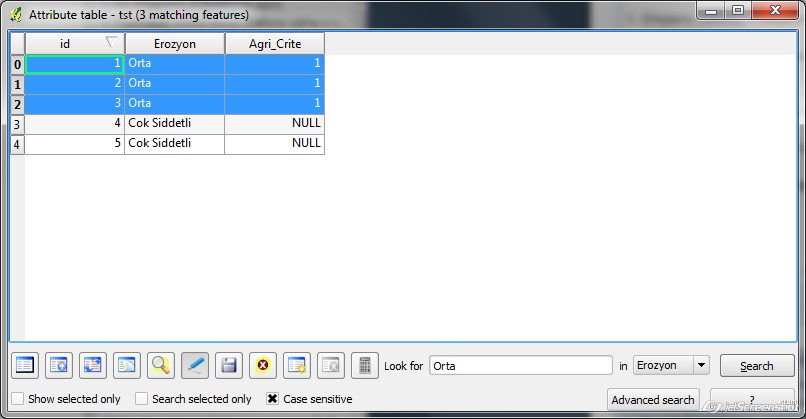
Task: Click Cok Siddetli cell for id 5
Action: pos(175,144)
